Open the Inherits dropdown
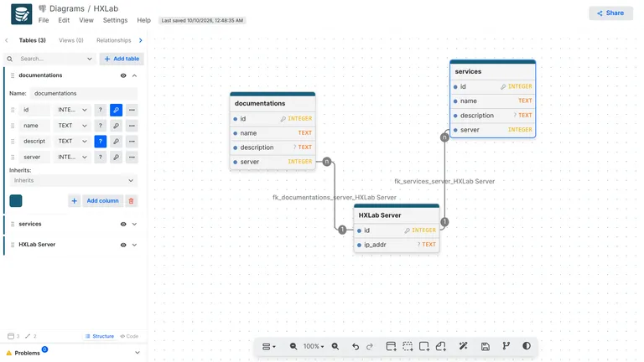The height and width of the screenshot is (362, 644). click(74, 181)
